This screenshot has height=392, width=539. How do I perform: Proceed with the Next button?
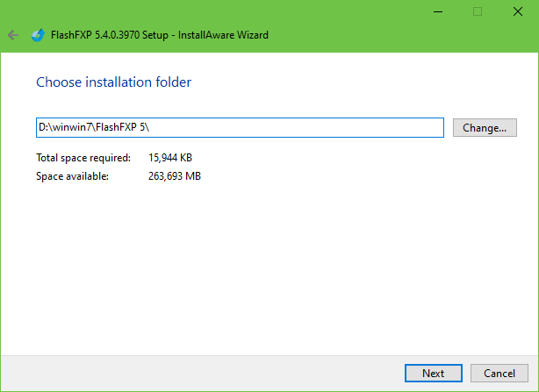click(433, 373)
